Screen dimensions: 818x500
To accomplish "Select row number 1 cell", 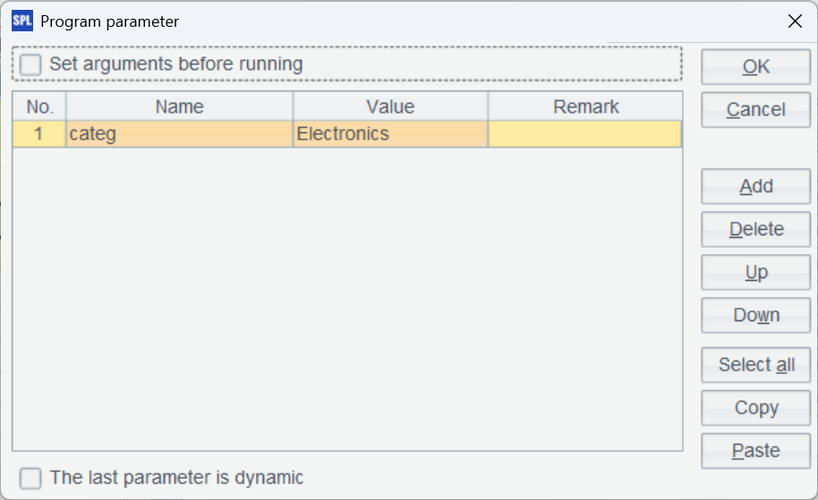I will pyautogui.click(x=39, y=134).
